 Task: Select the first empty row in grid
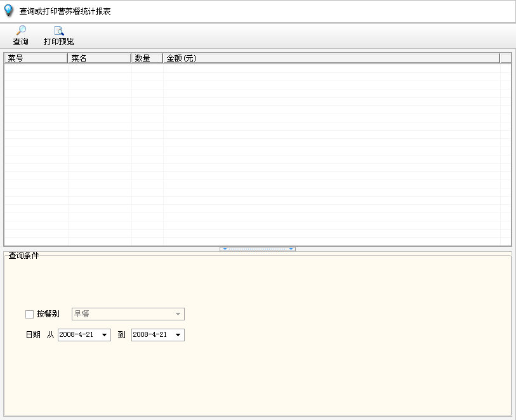coord(254,68)
